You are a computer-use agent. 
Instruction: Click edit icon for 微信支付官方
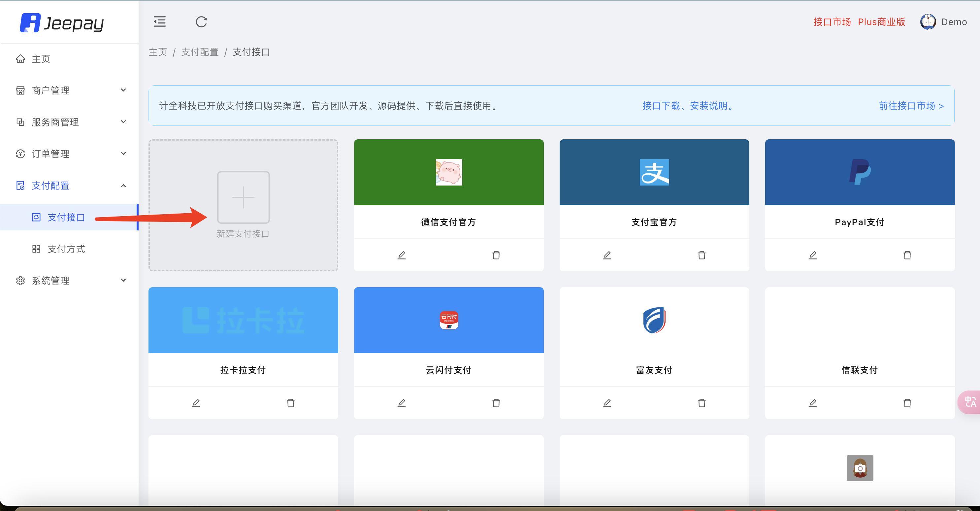pos(401,255)
